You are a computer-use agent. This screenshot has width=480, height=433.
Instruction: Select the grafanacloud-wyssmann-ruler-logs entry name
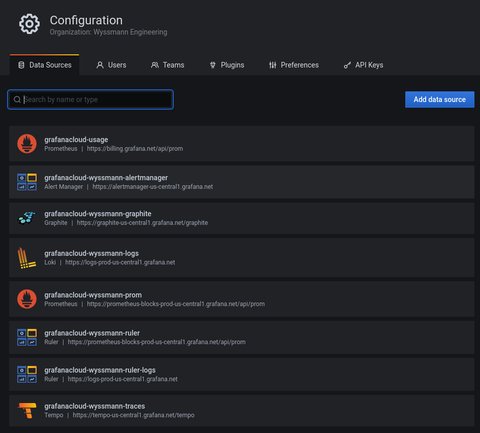[100, 370]
